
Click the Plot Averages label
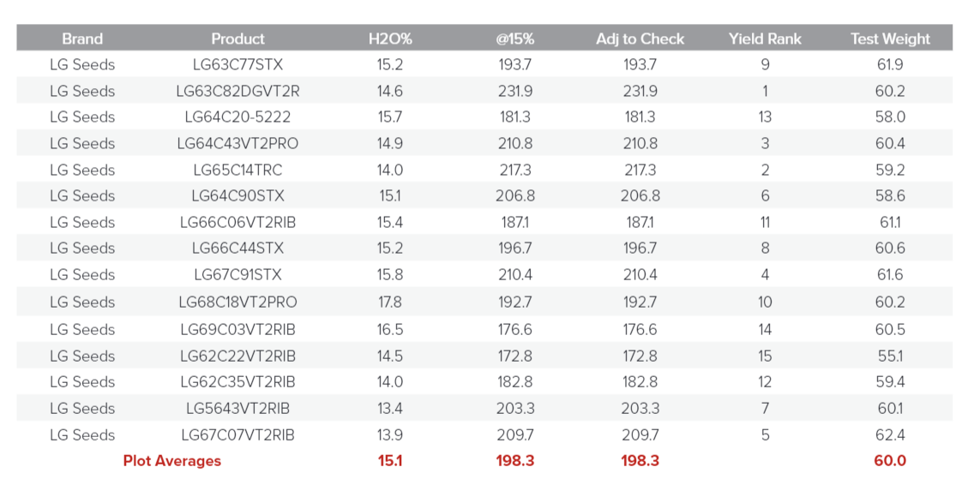171,461
